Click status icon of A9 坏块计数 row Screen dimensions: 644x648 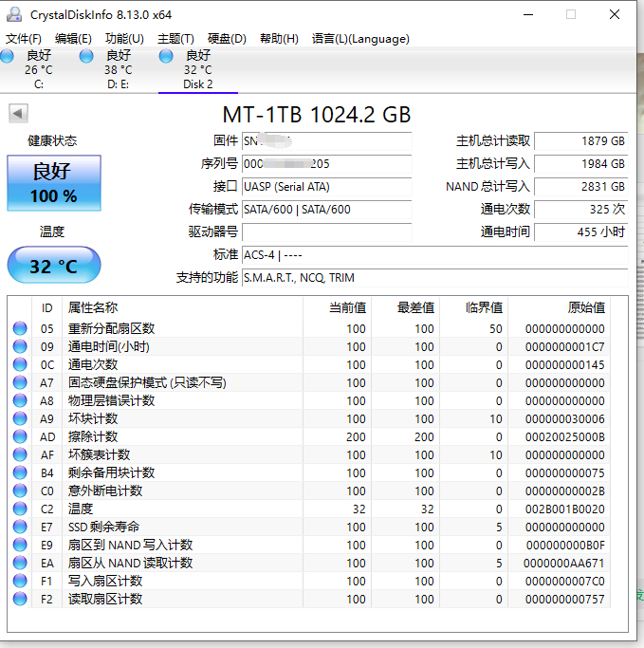click(x=20, y=418)
